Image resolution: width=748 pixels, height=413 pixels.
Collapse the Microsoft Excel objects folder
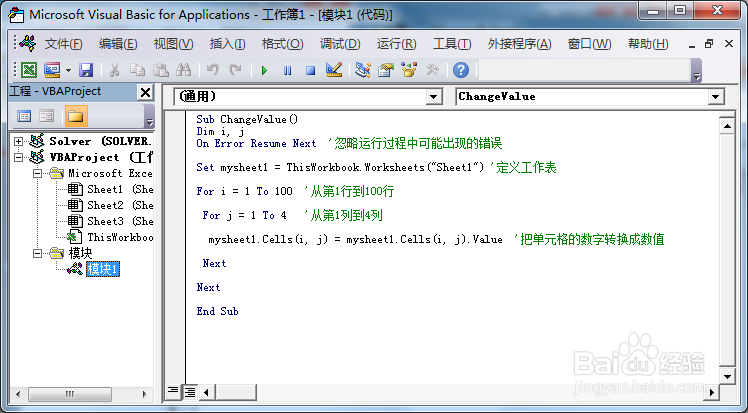37,173
